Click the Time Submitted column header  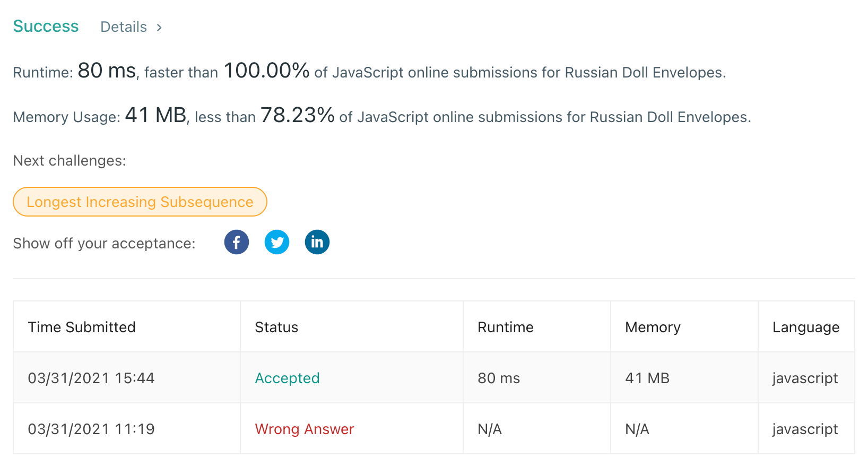pyautogui.click(x=82, y=327)
